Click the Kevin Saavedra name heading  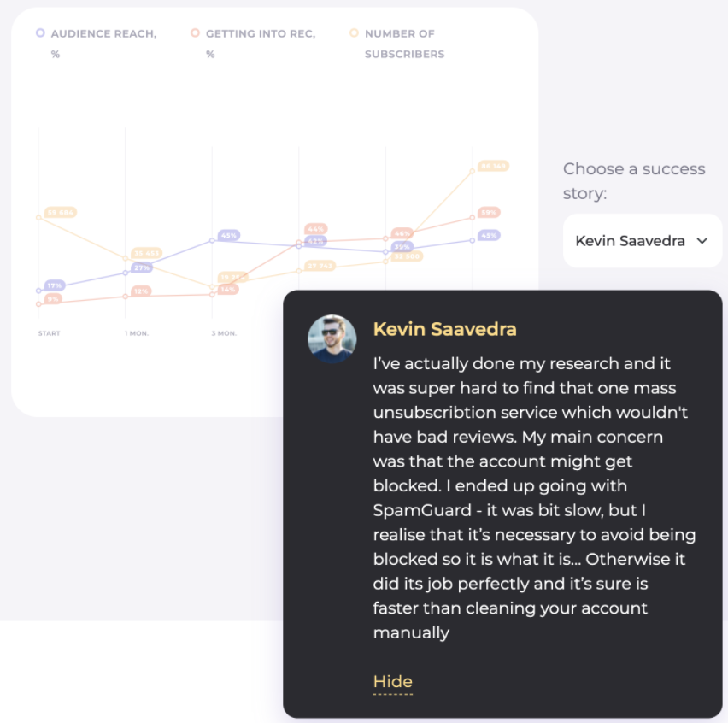point(444,329)
